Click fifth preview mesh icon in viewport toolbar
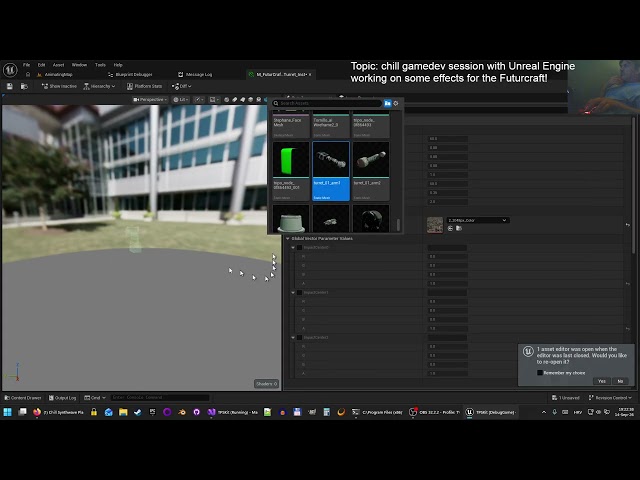640x480 pixels. [259, 100]
